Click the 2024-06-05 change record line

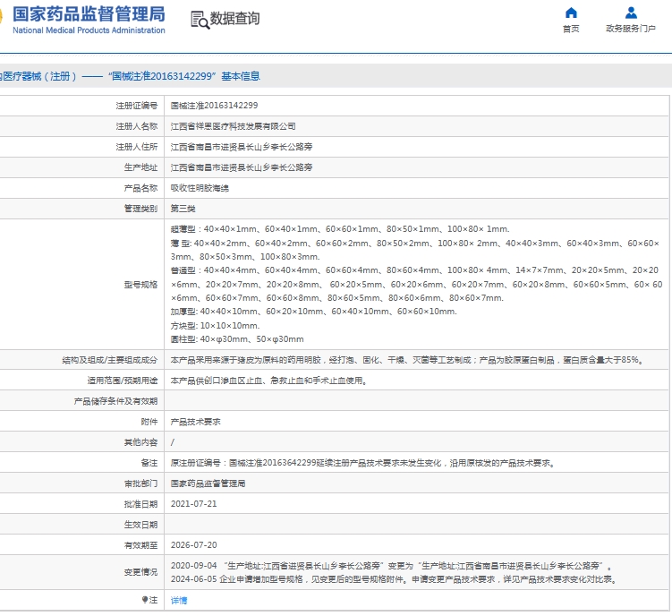[395, 579]
